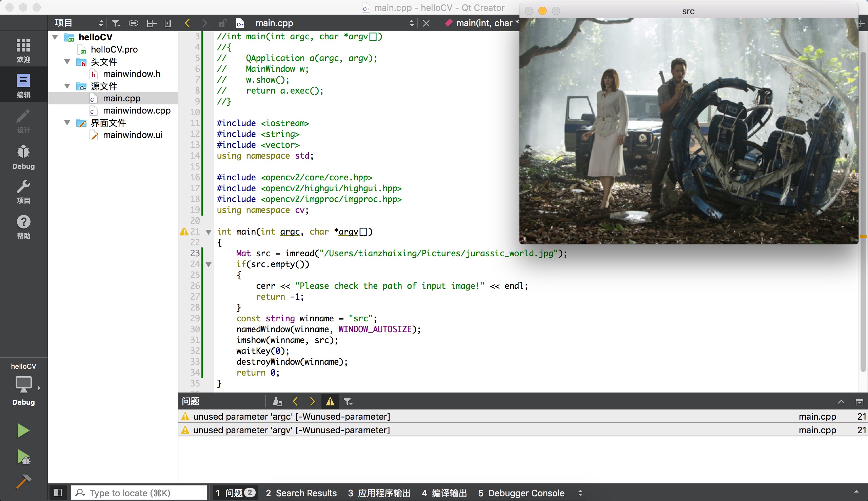This screenshot has width=868, height=501.
Task: Collapse the helloCV project tree node
Action: tap(55, 37)
